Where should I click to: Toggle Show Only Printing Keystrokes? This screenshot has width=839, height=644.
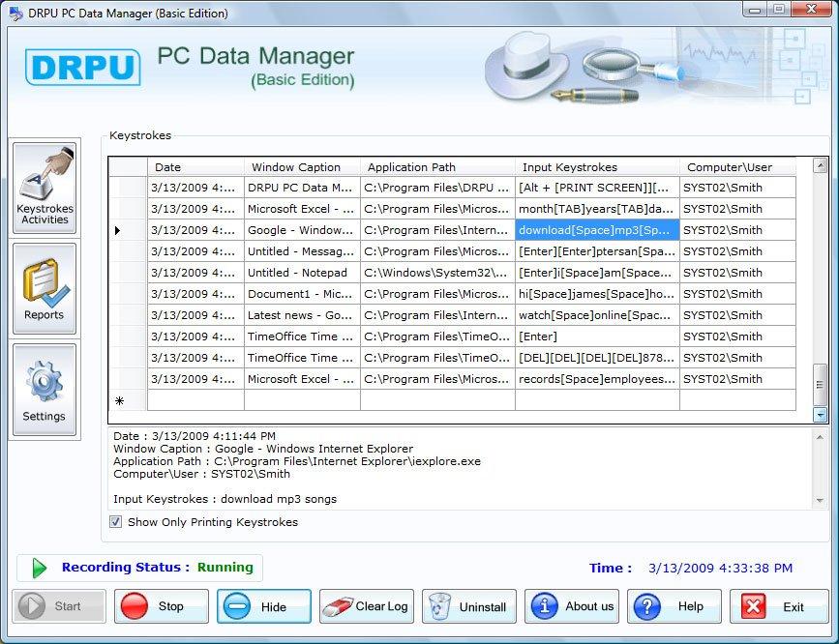point(115,522)
